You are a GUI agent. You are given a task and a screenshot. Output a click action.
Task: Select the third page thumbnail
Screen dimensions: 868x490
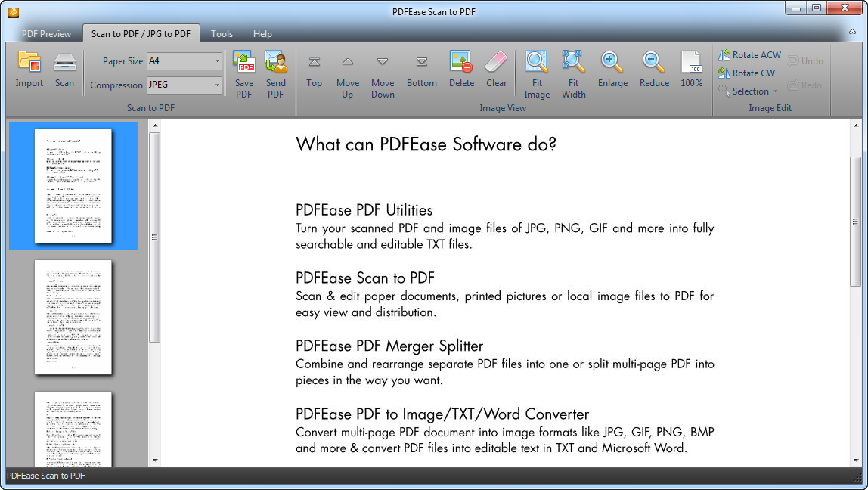tap(73, 429)
